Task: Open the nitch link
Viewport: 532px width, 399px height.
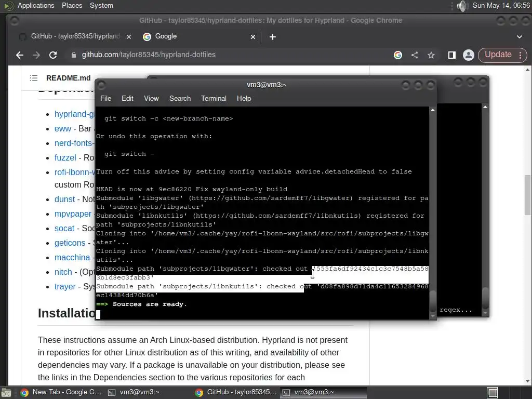Action: [63, 272]
